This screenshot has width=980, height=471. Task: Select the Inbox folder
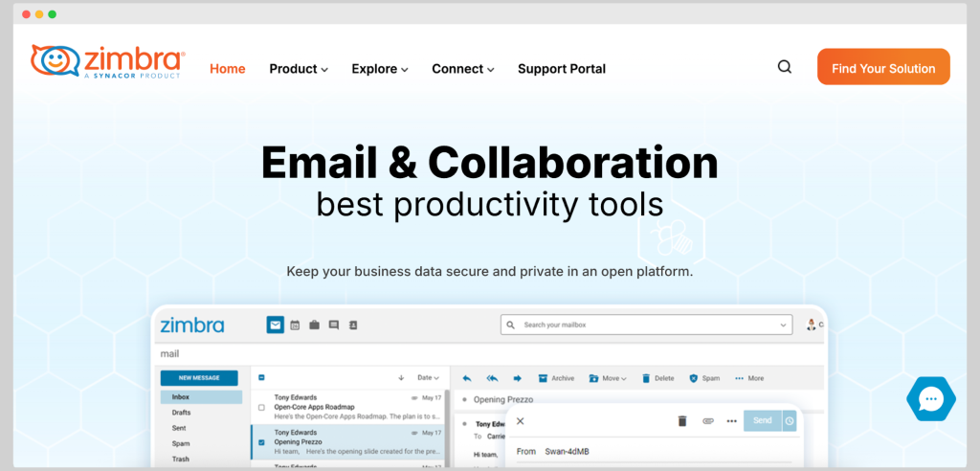[201, 397]
